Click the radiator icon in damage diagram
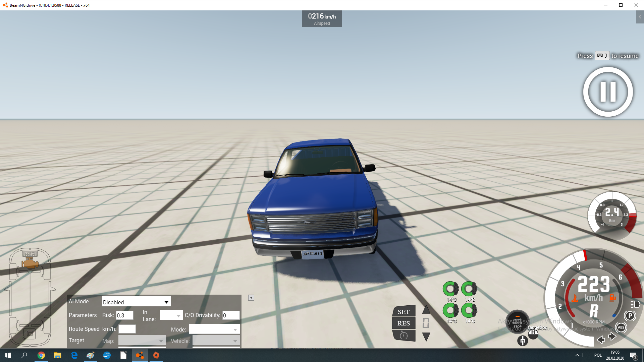 [x=30, y=254]
